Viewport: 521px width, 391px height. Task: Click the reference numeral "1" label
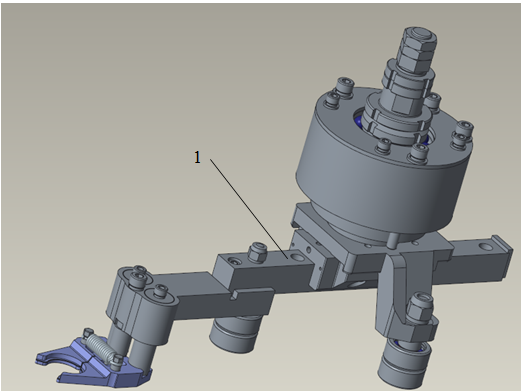[197, 157]
